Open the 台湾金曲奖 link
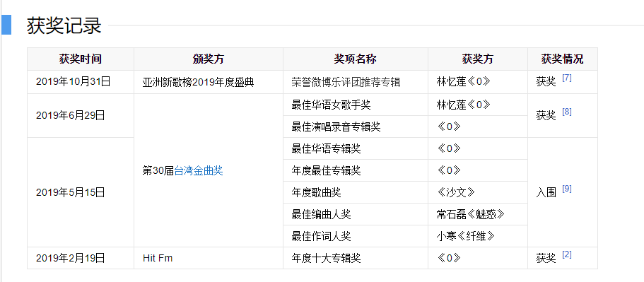 pos(199,171)
